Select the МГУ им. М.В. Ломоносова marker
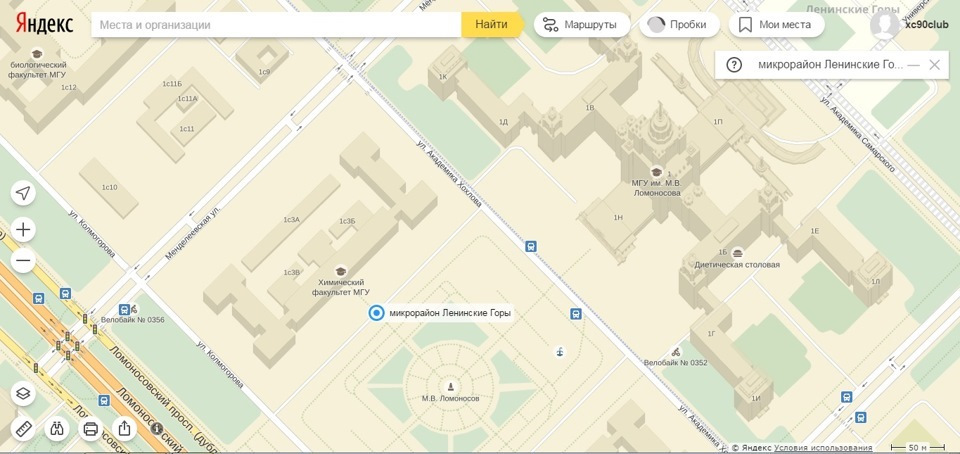 tap(656, 172)
